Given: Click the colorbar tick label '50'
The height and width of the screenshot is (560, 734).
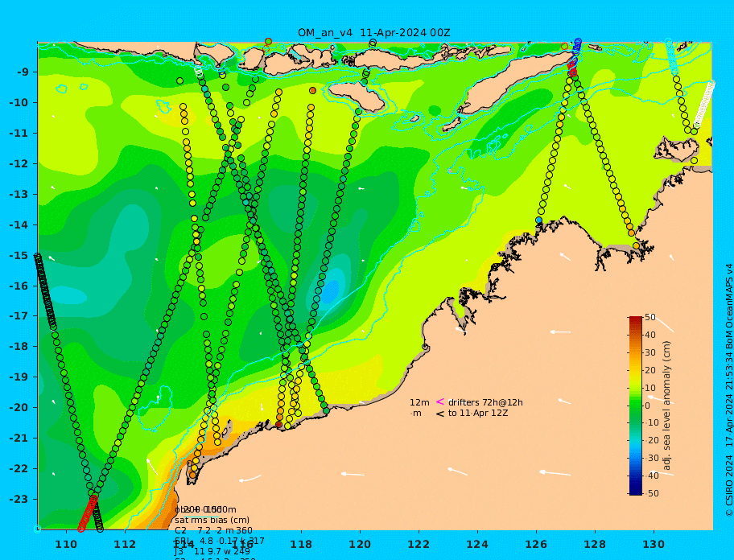Looking at the screenshot, I should pos(650,318).
